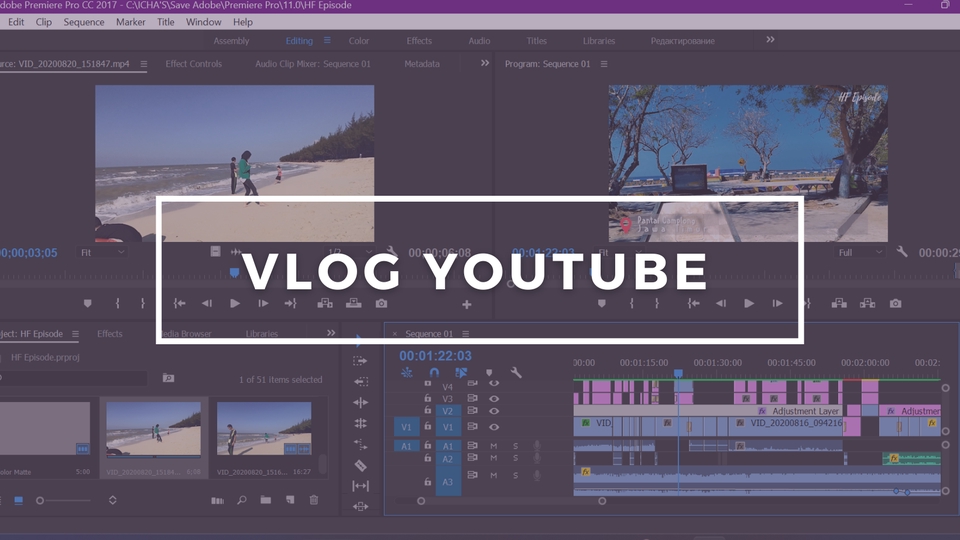
Task: Mute audio track A1
Action: pyautogui.click(x=493, y=446)
